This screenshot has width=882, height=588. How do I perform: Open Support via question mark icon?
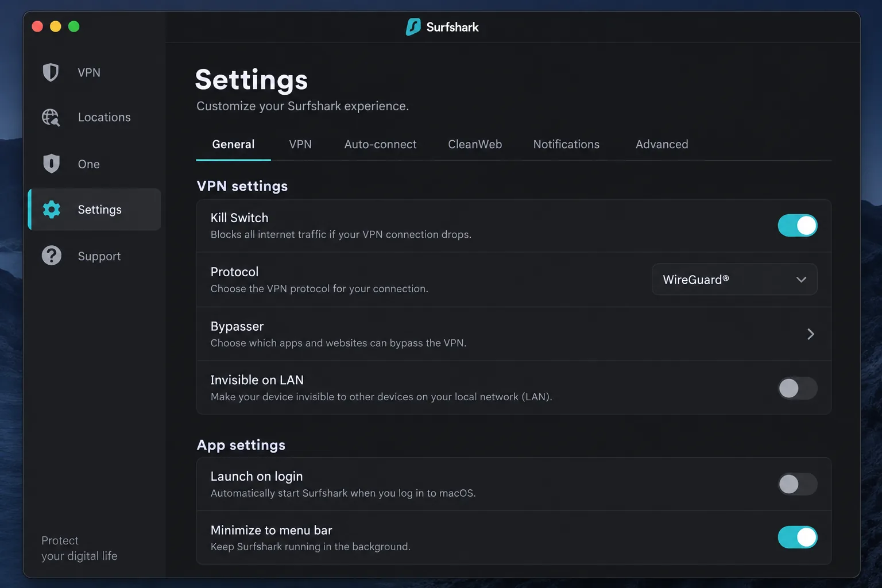pyautogui.click(x=51, y=256)
